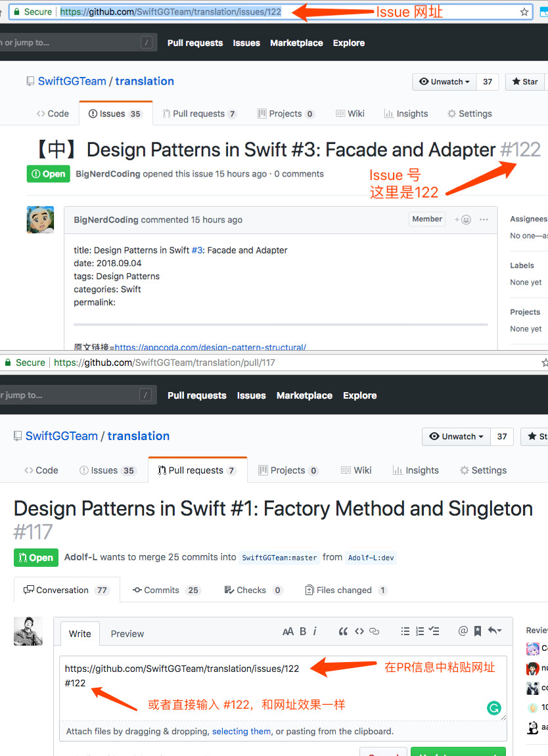This screenshot has height=756, width=548.
Task: Insert code using the editor toolbar icon
Action: click(359, 631)
